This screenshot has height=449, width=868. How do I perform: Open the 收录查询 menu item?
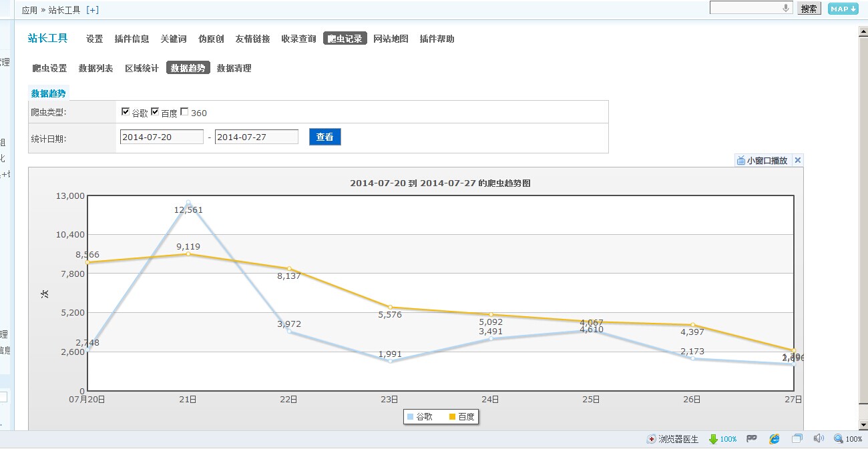click(298, 39)
